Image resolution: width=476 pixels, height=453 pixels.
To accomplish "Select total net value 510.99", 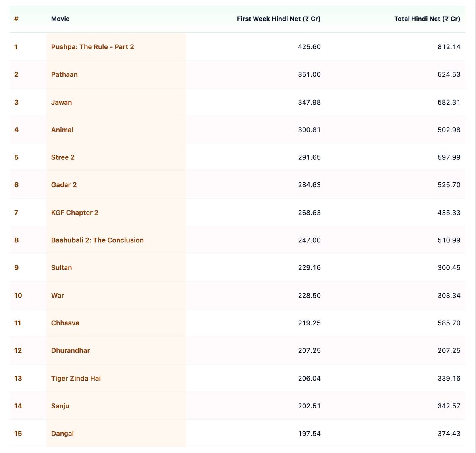I will pyautogui.click(x=449, y=240).
